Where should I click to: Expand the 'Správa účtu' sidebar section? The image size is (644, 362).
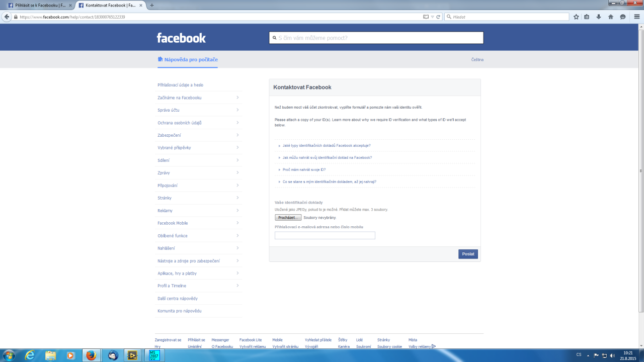[x=199, y=110]
